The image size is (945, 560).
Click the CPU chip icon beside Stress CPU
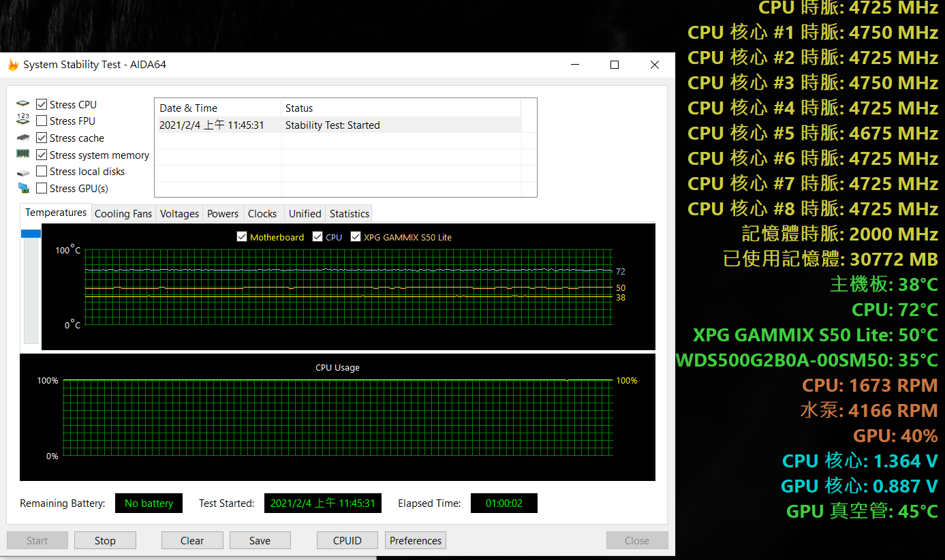point(23,104)
